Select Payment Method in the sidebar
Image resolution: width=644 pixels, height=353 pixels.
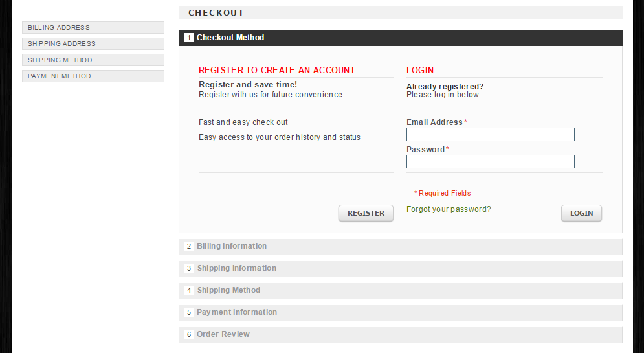tap(93, 76)
